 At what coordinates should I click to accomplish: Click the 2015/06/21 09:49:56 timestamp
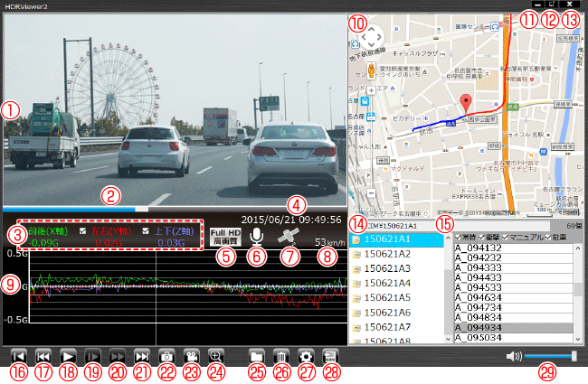291,220
